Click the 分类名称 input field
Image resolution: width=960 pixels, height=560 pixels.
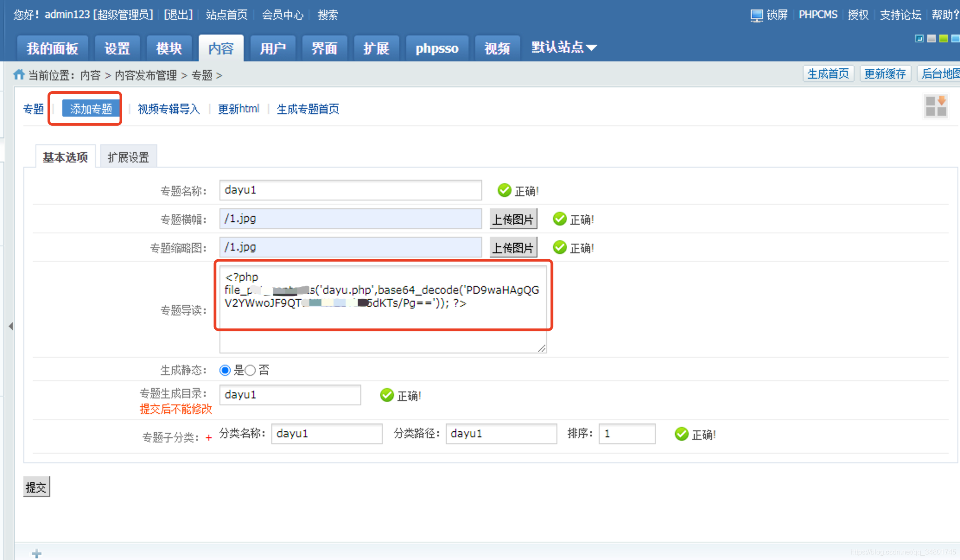tap(327, 434)
